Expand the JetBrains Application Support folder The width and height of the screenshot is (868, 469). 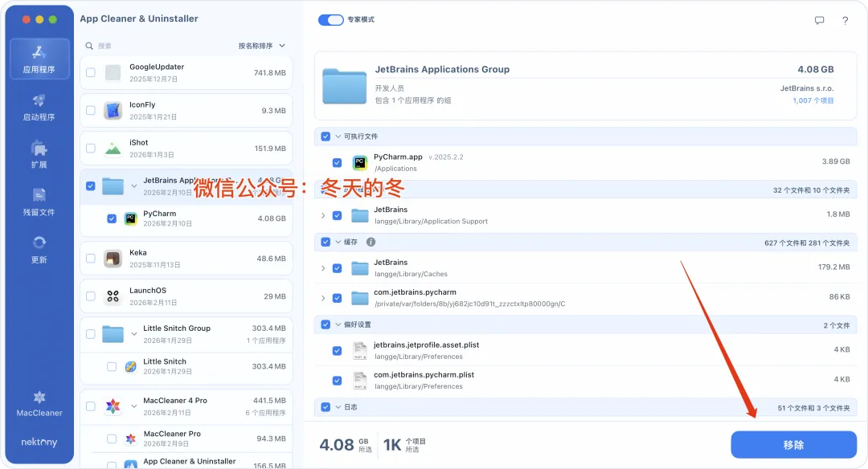323,216
